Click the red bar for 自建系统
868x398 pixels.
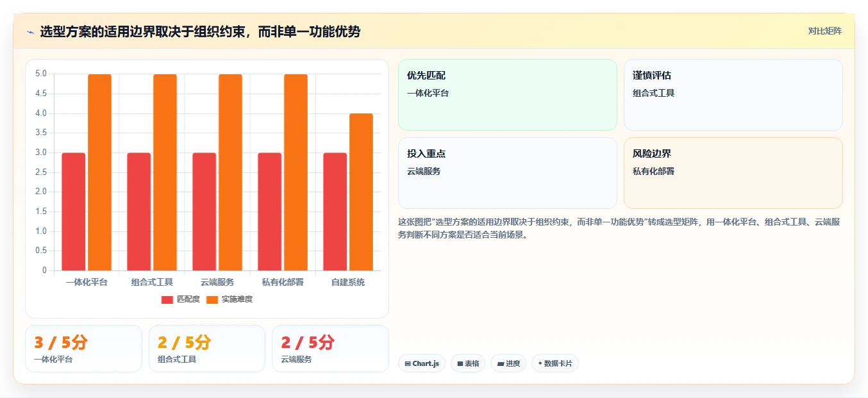coord(335,211)
